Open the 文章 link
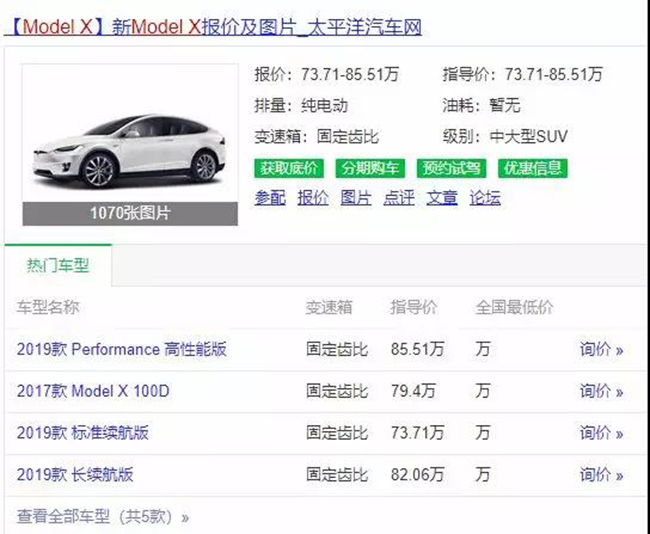 pyautogui.click(x=442, y=198)
